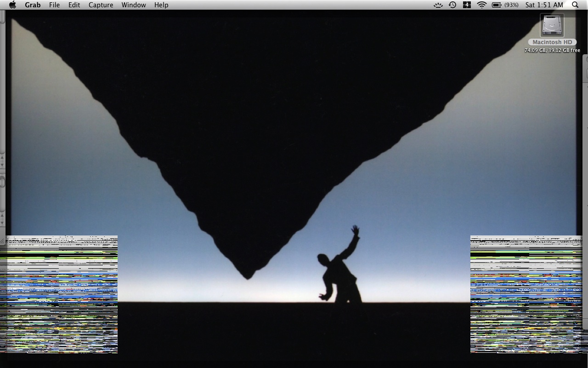
Task: Click the Sat 1:51 AM clock
Action: (x=544, y=5)
